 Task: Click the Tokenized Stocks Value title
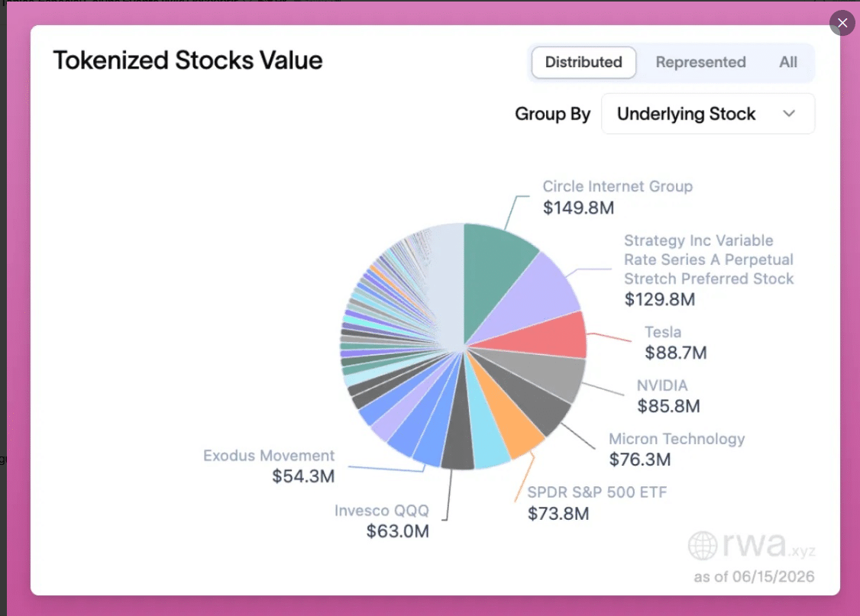[x=188, y=60]
